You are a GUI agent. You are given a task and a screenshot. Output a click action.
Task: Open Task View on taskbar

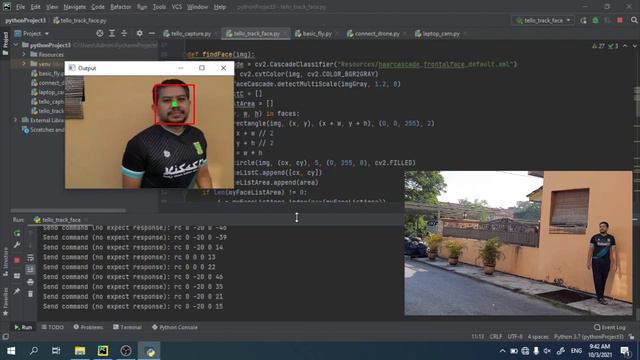(56, 351)
